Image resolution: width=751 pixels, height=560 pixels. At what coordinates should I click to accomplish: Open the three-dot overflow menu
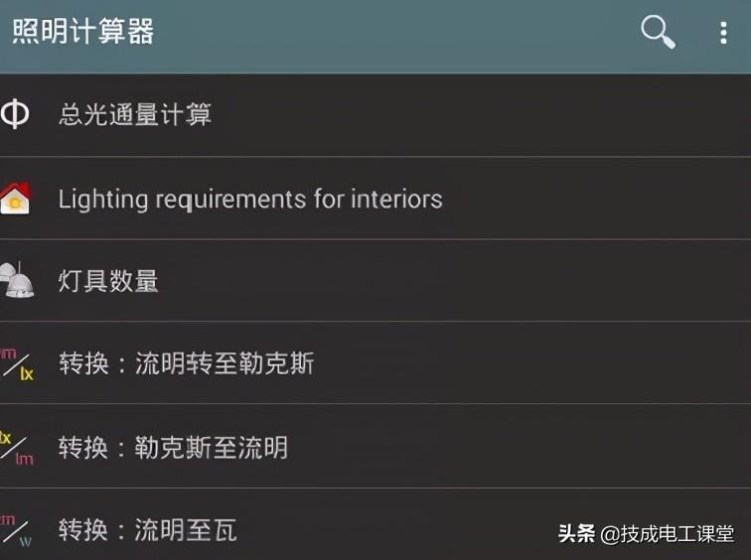click(723, 33)
